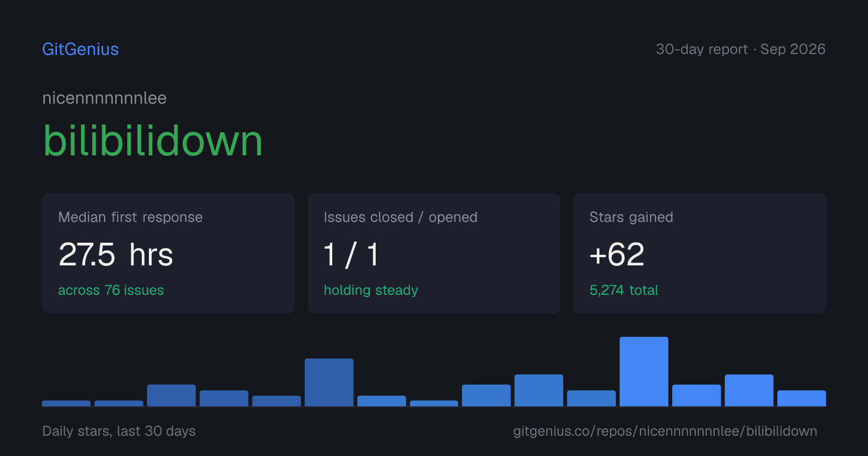Click the +62 stars value
Image resolution: width=868 pixels, height=456 pixels.
[x=617, y=254]
